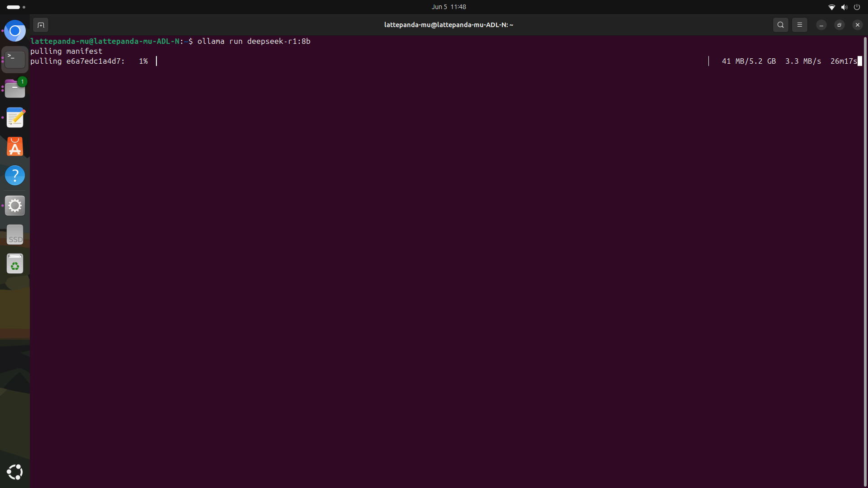Click the '41 MB/5.2 GB' download size
868x488 pixels.
(x=749, y=61)
